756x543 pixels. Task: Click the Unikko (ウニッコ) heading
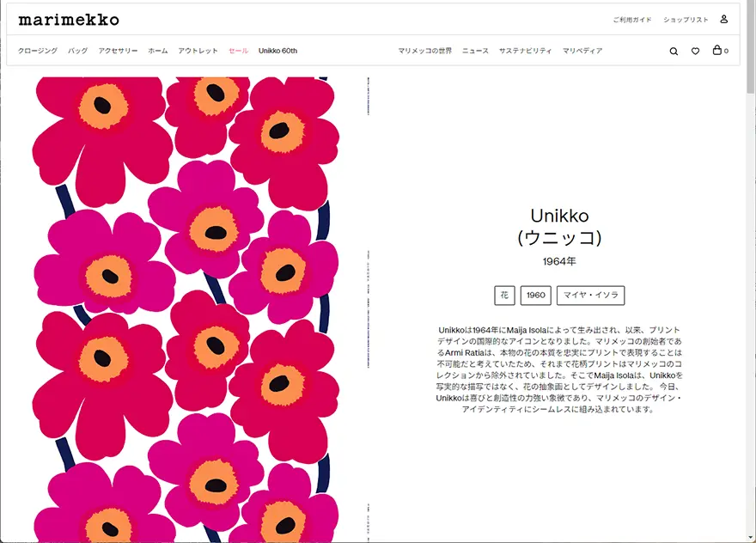pyautogui.click(x=559, y=227)
